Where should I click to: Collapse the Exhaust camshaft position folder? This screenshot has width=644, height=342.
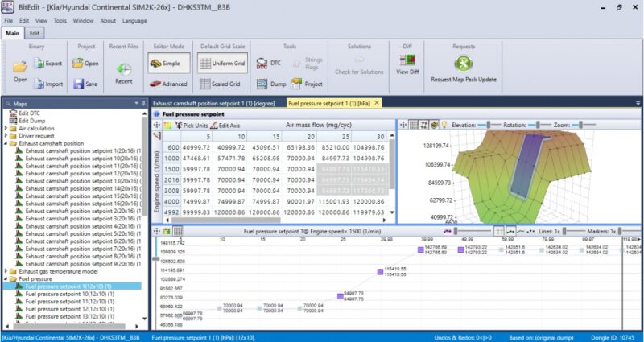click(x=6, y=143)
